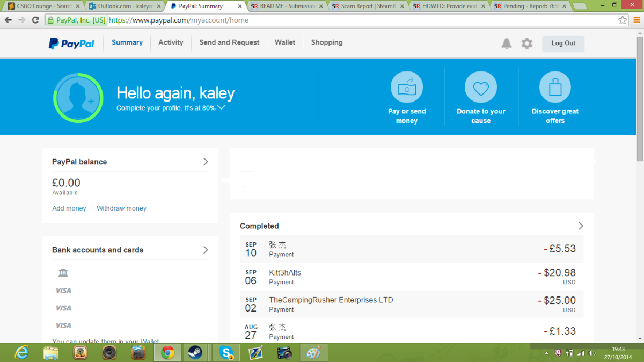Open the Wallet link under cards
The width and height of the screenshot is (644, 362).
(150, 341)
